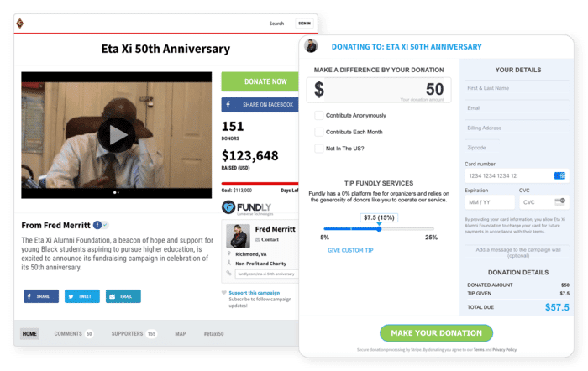Play the Eta Xi campaign video
Screen dimensions: 588x371
(117, 135)
